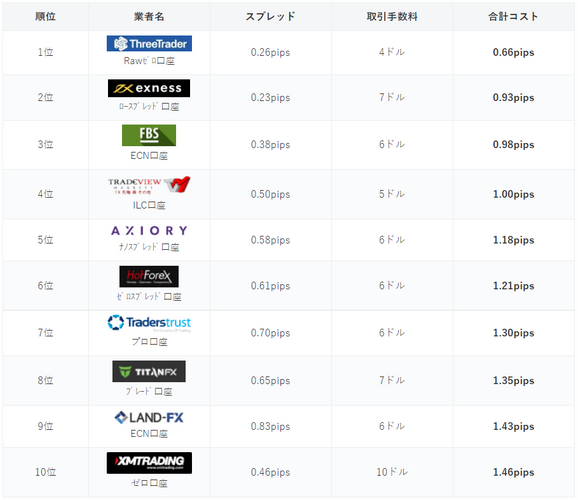This screenshot has height=500, width=578.
Task: Click the 0.70pips spread value
Action: point(271,333)
